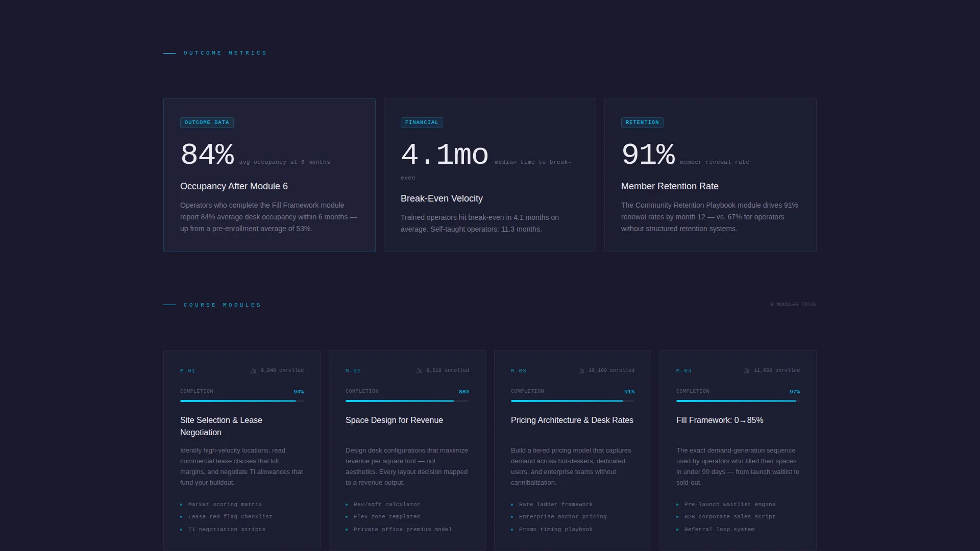This screenshot has width=980, height=551.
Task: Click the member renewal rate caption
Action: point(715,162)
